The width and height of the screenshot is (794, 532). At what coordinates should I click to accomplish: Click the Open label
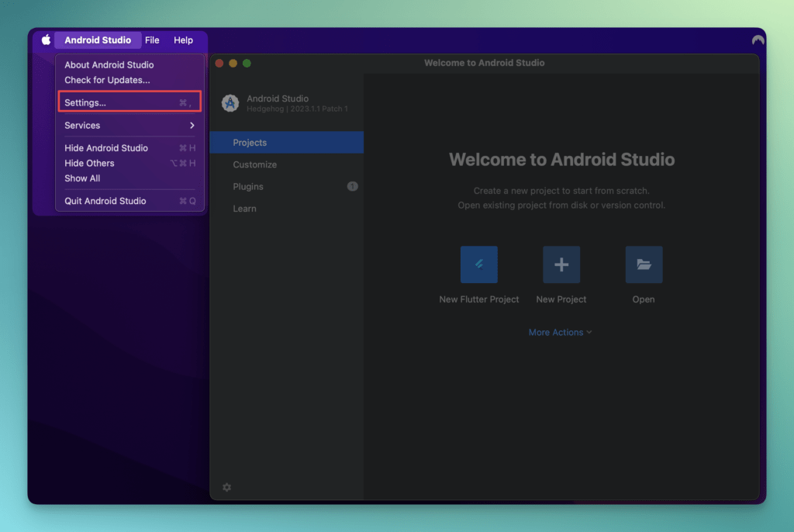click(644, 299)
